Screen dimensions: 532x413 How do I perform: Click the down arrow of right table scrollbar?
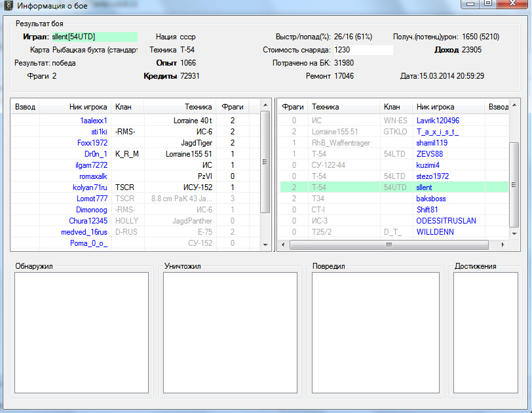[514, 233]
